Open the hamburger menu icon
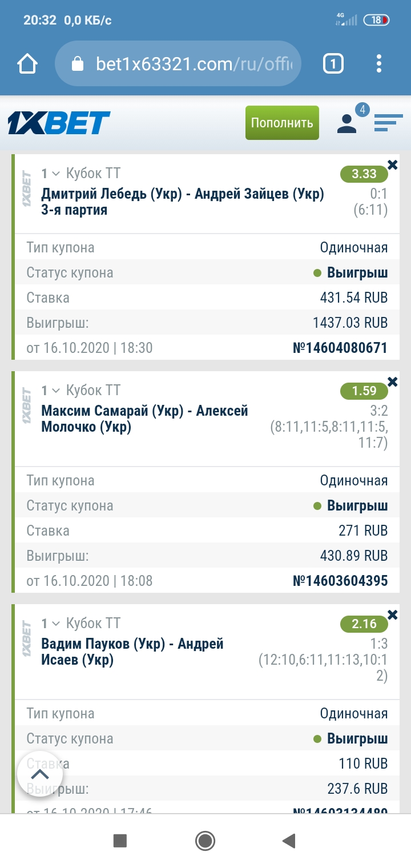The image size is (411, 868). pos(388,123)
